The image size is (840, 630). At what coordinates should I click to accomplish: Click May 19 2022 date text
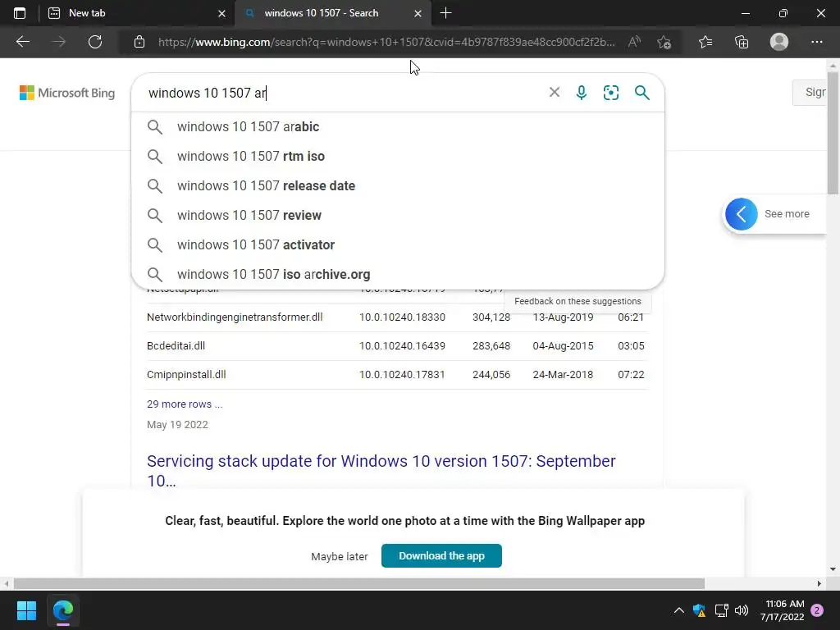(177, 424)
